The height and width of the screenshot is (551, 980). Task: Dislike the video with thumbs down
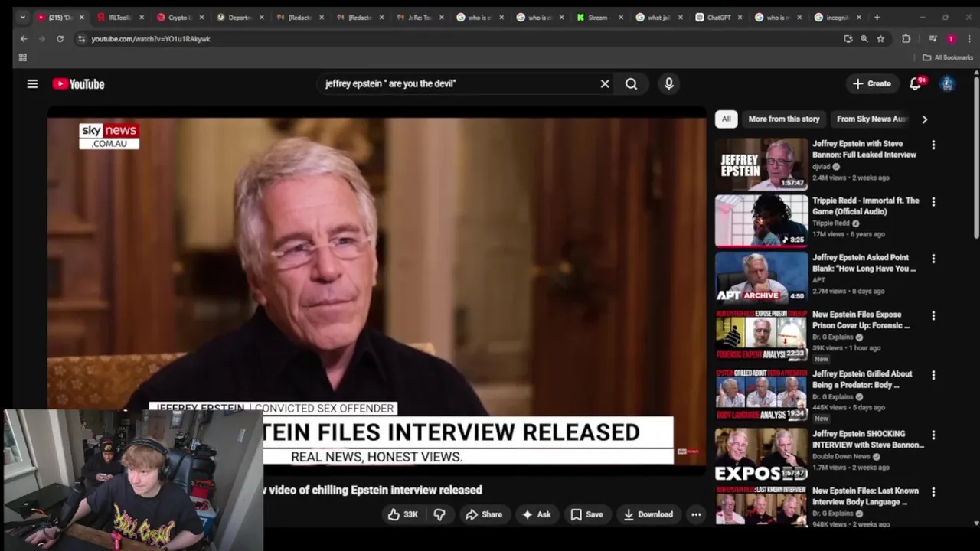[x=439, y=514]
